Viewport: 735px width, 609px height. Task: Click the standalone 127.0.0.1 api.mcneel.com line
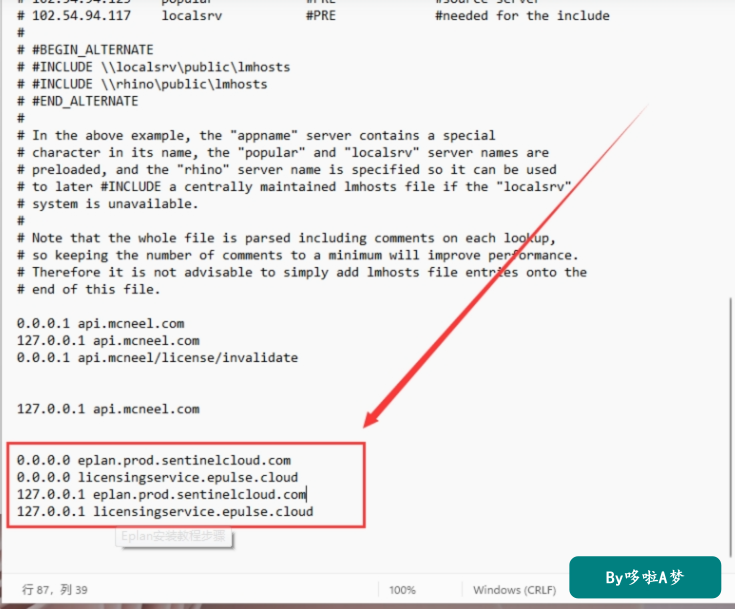click(108, 409)
